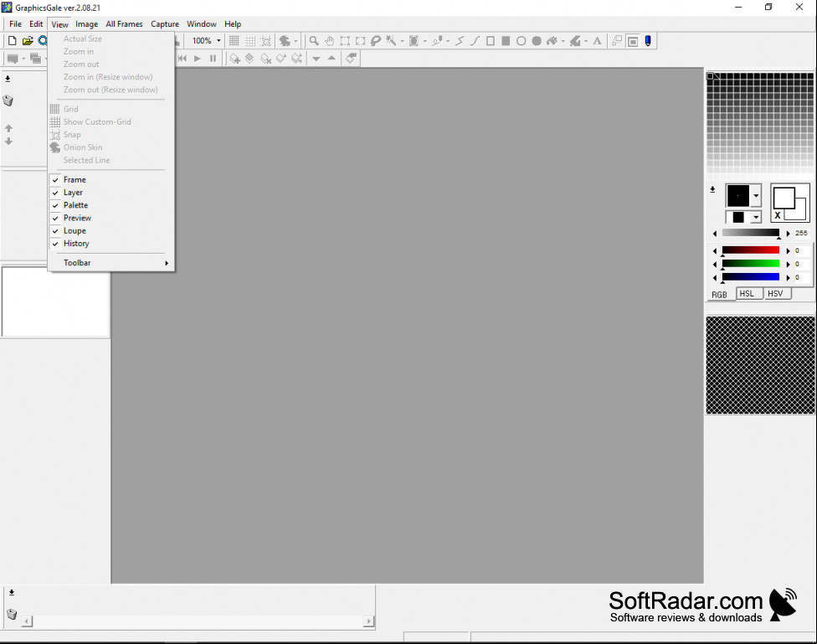Click the blue channel slider
Screen dimensions: 817x644
pos(750,277)
